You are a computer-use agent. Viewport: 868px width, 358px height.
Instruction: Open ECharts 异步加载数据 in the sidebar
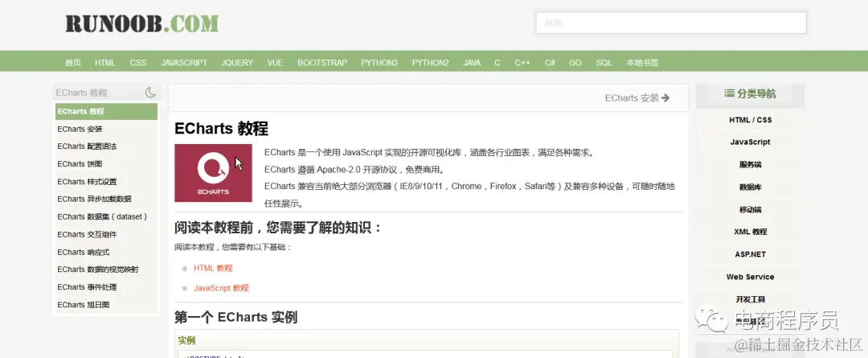click(94, 199)
